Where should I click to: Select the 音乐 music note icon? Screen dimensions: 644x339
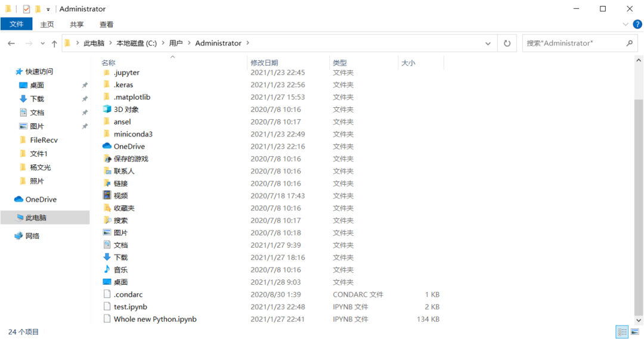tap(107, 269)
